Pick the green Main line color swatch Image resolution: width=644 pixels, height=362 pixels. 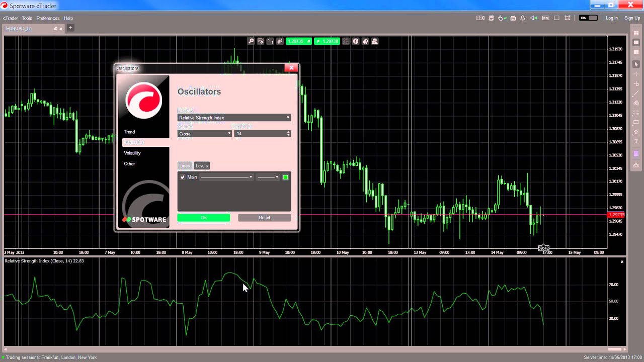(x=285, y=177)
